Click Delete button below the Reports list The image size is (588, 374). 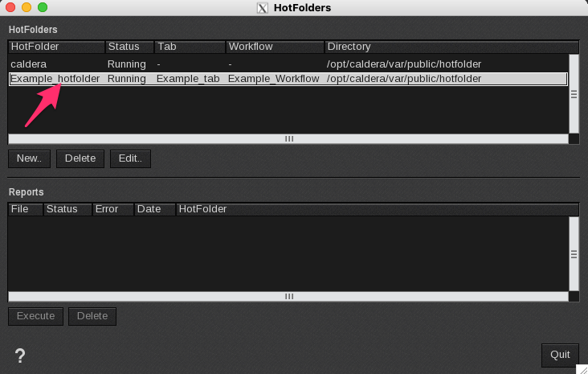point(92,316)
